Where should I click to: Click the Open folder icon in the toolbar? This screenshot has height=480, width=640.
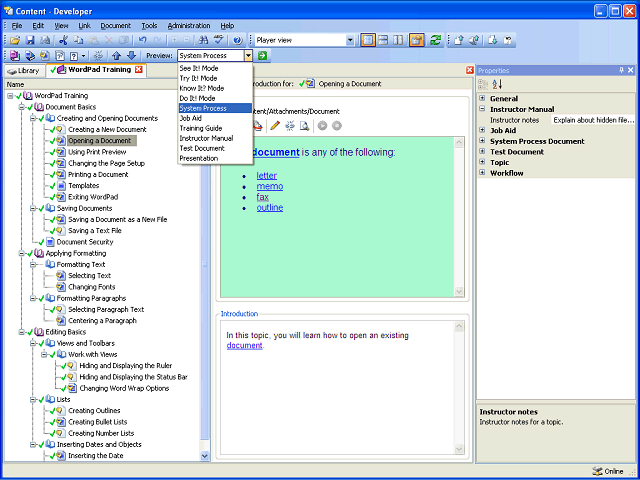(15, 40)
